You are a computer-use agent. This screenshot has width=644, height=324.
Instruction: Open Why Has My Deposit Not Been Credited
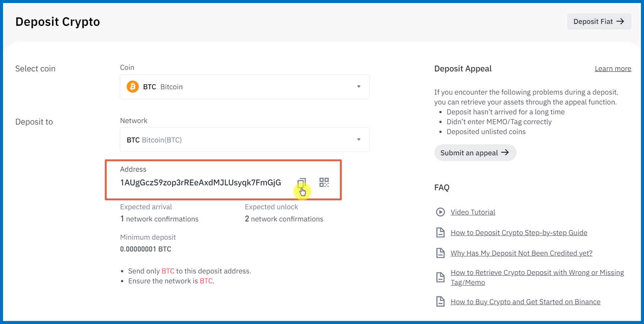coord(521,253)
